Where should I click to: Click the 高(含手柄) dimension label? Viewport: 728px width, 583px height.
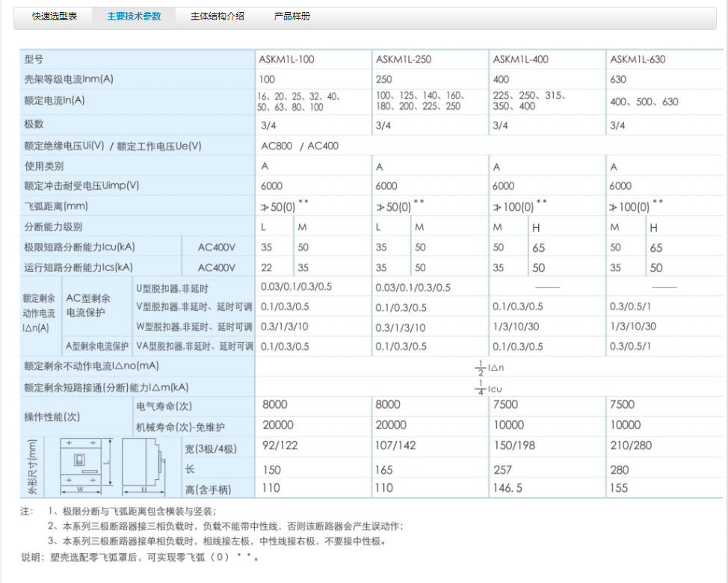[208, 490]
